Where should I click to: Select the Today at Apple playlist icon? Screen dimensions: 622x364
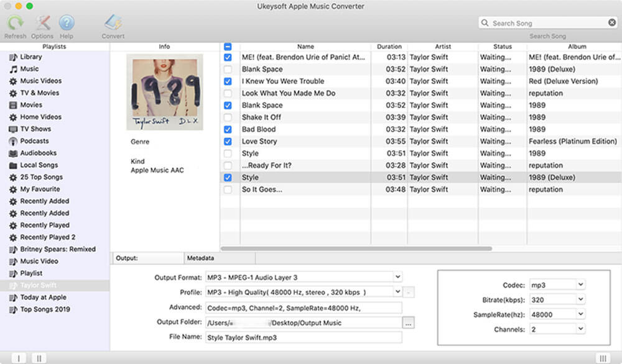tap(13, 298)
